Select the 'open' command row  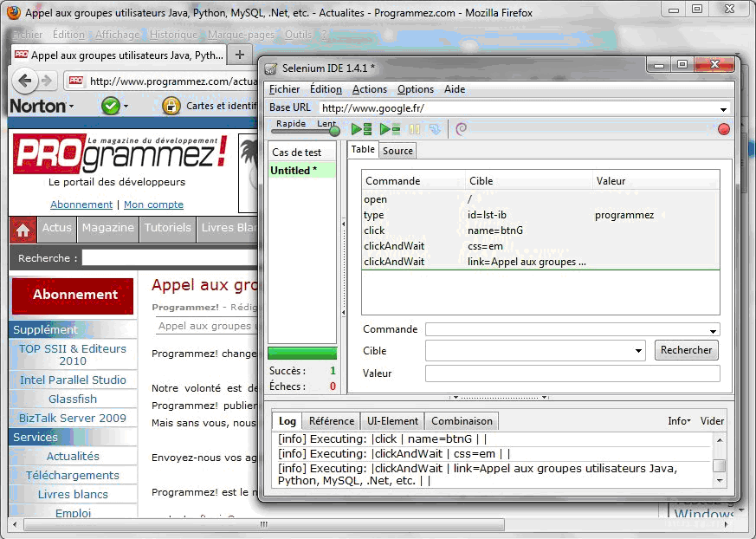pos(540,199)
